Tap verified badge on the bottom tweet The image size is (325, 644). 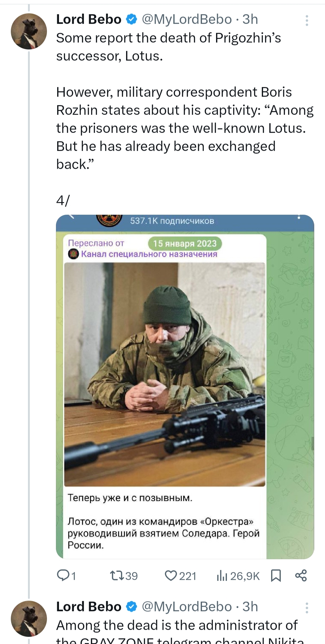131,607
